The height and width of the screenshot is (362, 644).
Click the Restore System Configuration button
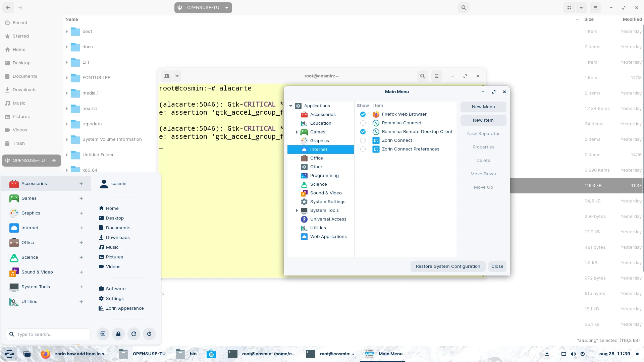pos(447,266)
